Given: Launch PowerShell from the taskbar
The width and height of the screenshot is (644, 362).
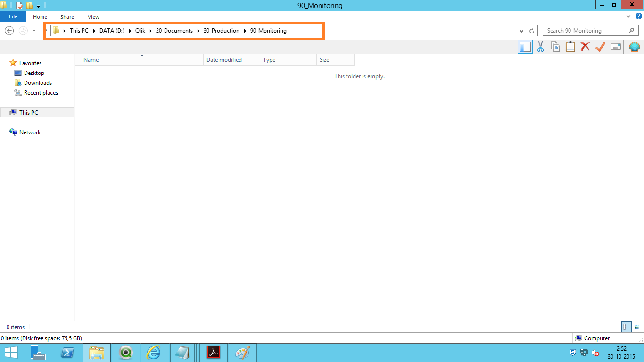Looking at the screenshot, I should [67, 353].
